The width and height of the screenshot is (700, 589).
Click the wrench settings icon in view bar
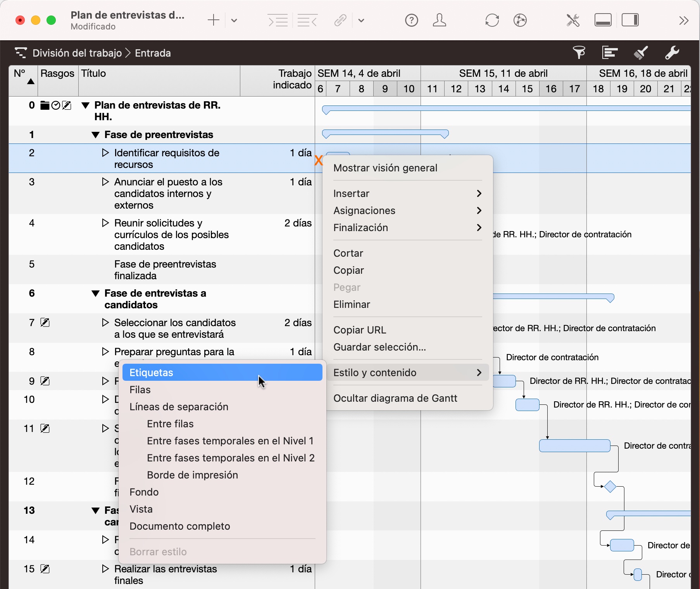672,53
